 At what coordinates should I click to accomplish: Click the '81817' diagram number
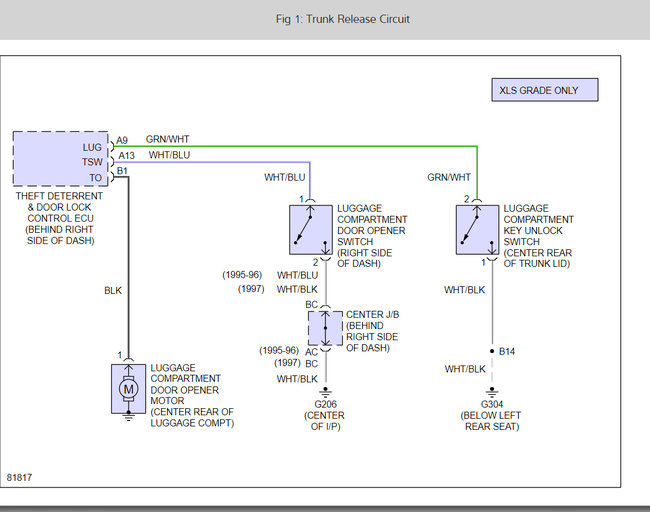point(19,478)
